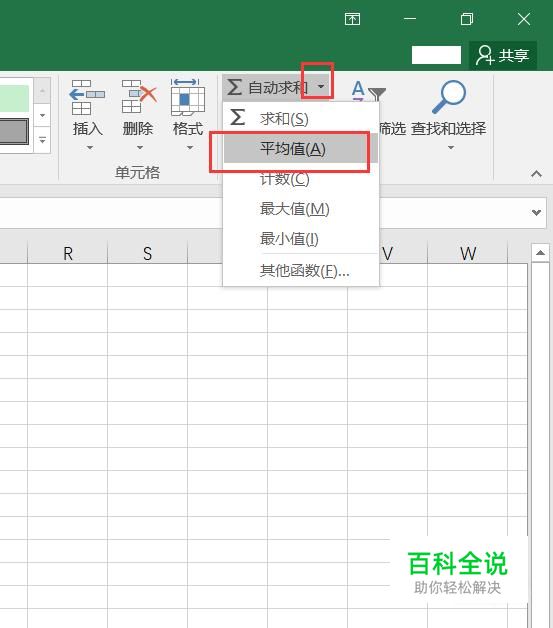Click the Share button
The image size is (553, 628).
(x=503, y=55)
